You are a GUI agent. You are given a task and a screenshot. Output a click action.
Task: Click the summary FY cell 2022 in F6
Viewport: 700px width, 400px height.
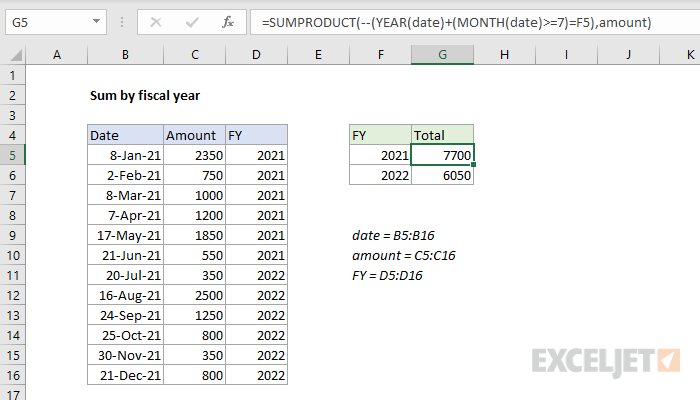[380, 175]
